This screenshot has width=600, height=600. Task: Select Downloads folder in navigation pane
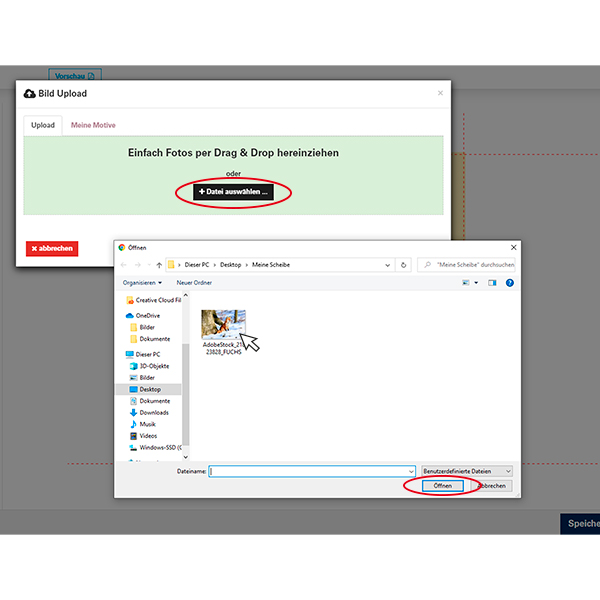[153, 412]
